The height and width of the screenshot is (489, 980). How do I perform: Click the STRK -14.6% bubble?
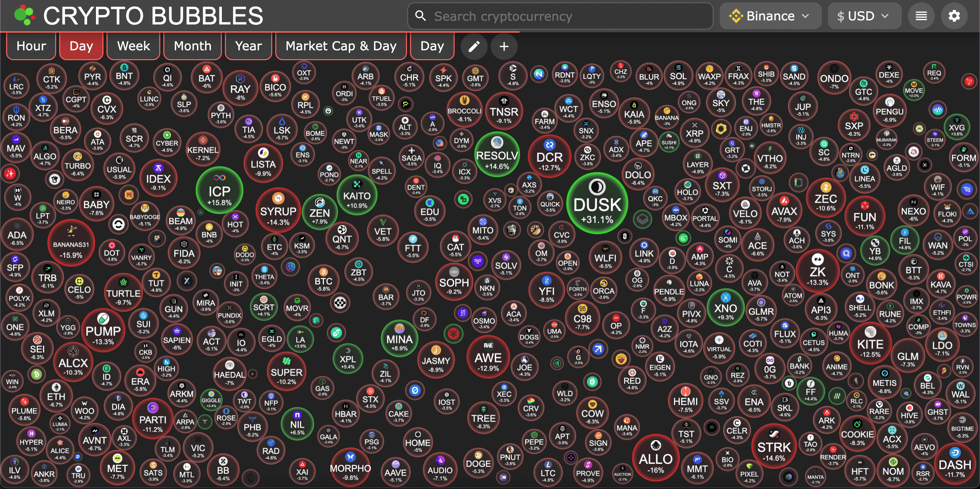coord(774,446)
